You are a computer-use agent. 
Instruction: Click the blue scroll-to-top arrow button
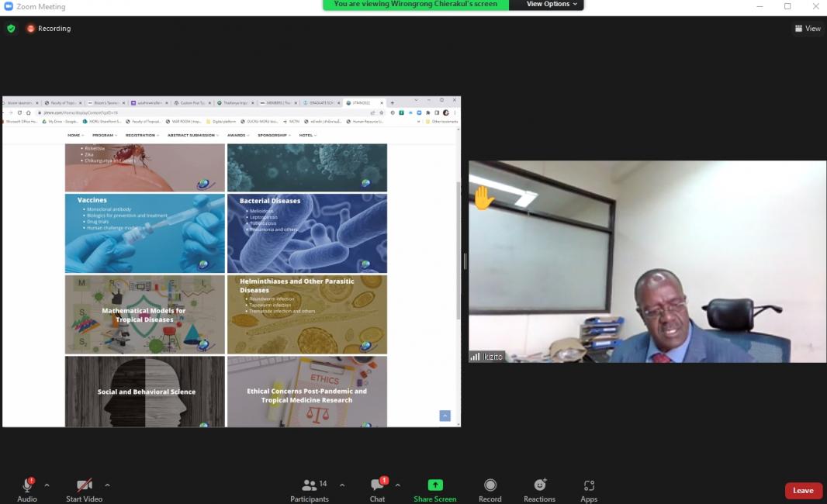(x=445, y=416)
